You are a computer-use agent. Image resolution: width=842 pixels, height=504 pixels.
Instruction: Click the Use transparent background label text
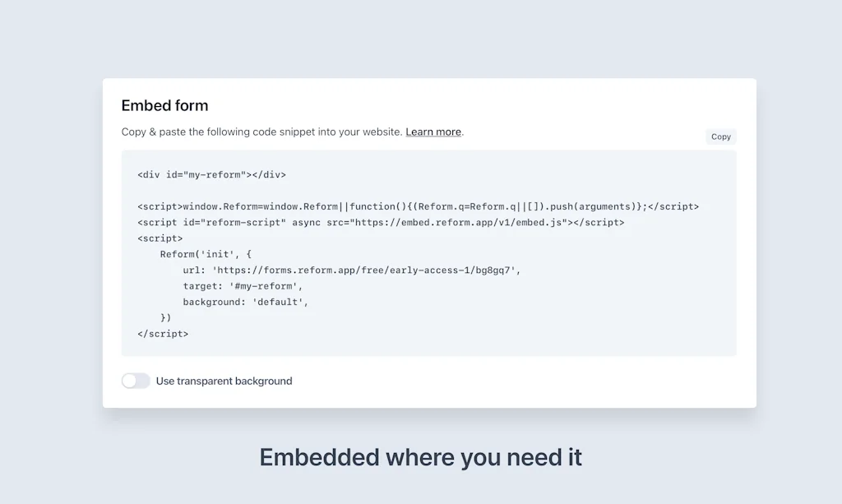(224, 381)
